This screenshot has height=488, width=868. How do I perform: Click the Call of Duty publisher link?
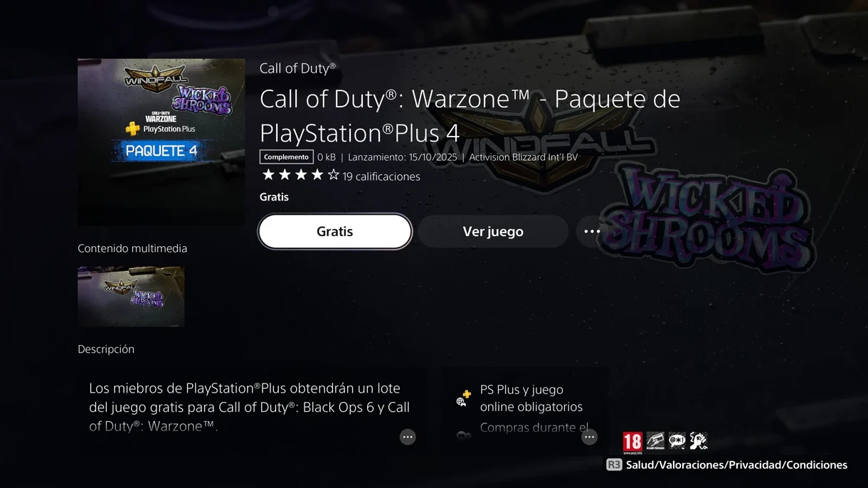[297, 68]
